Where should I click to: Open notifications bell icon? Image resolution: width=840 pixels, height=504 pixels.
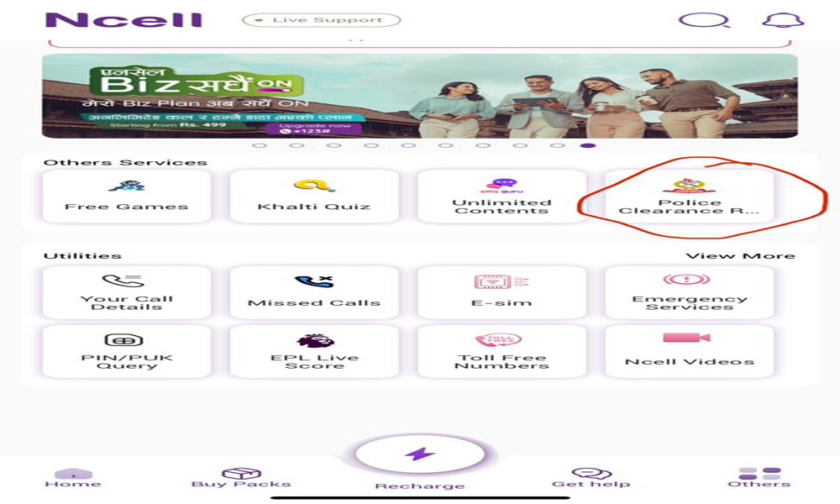click(783, 20)
